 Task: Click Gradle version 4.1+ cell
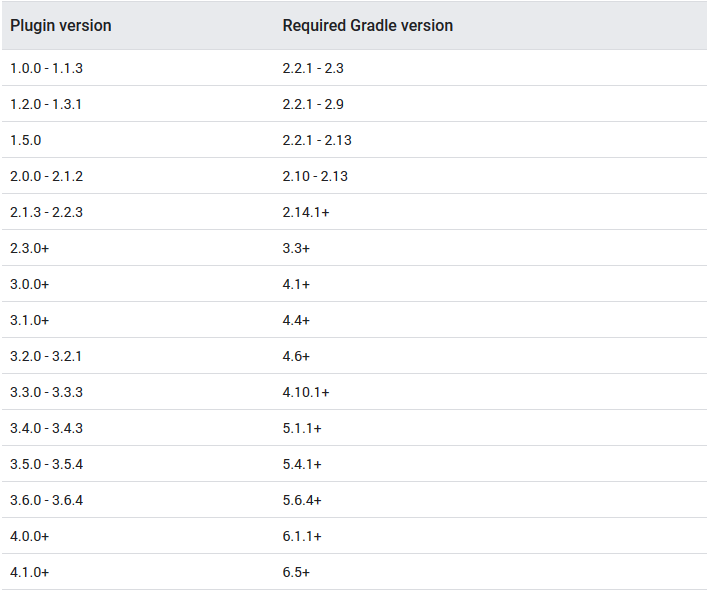point(296,284)
